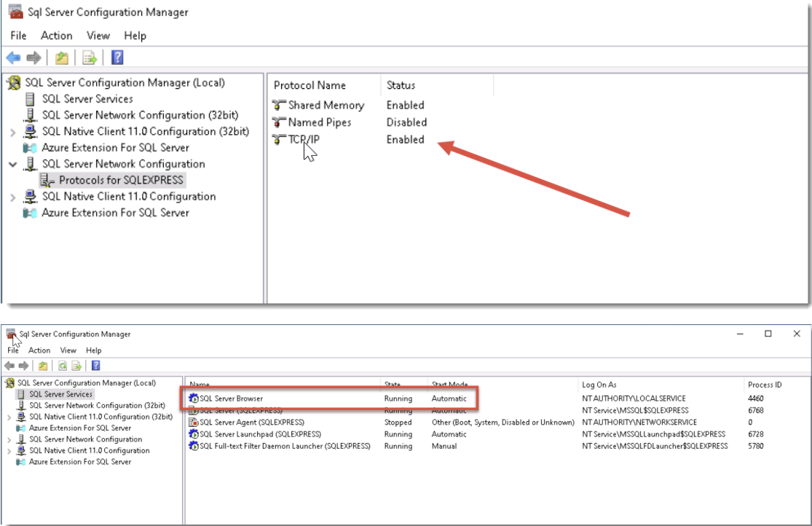Screen dimensions: 812x526
Task: Click Back arrow in top window toolbar
Action: coord(13,58)
